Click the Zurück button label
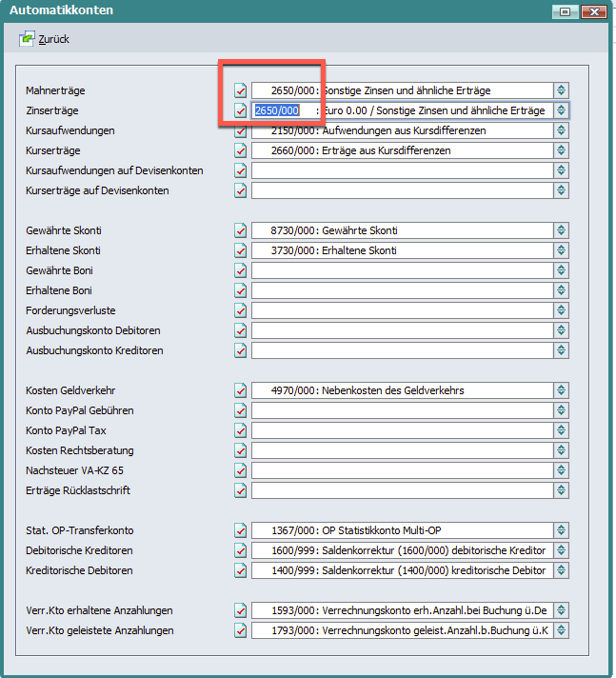This screenshot has width=616, height=678. coord(53,40)
